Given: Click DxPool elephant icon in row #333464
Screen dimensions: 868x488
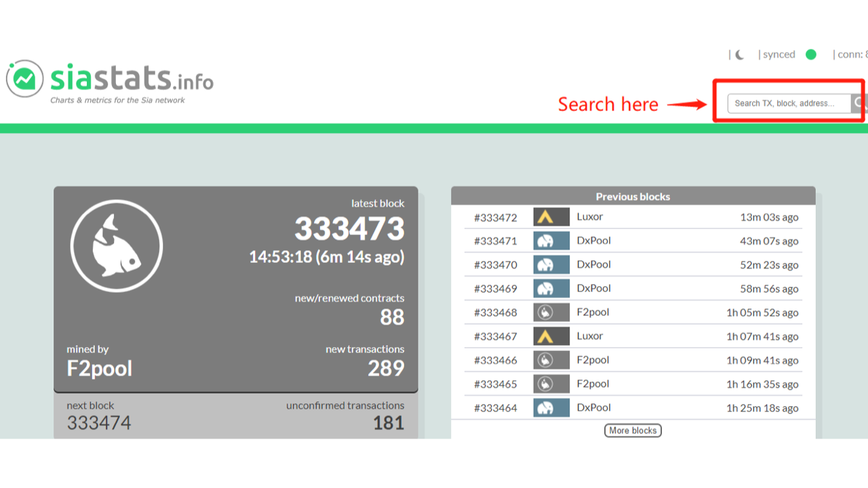Looking at the screenshot, I should (x=551, y=407).
